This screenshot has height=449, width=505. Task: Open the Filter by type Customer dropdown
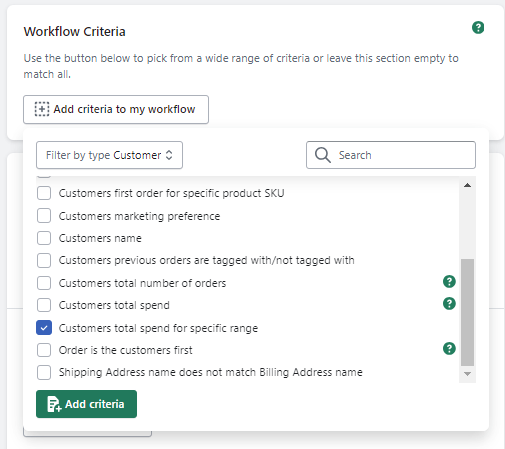click(109, 155)
